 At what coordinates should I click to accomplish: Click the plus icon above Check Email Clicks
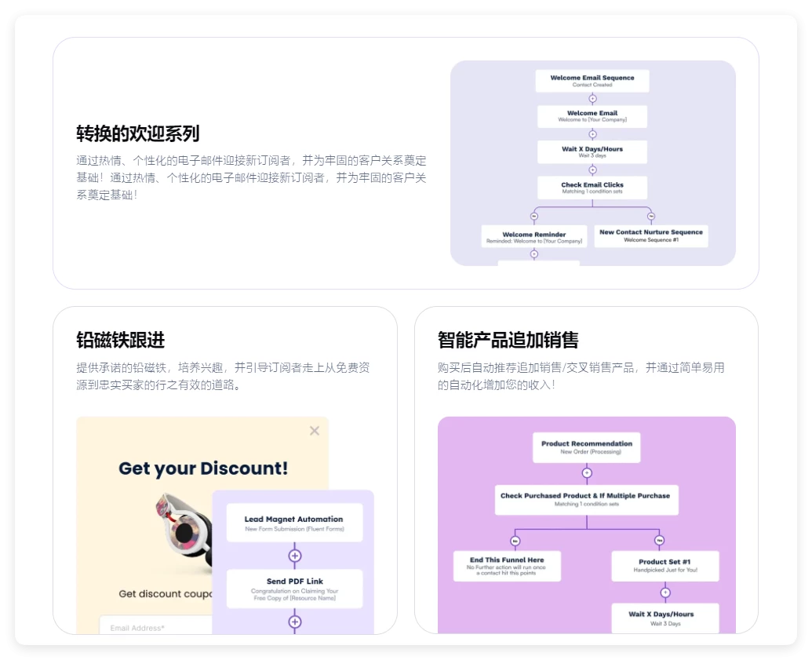coord(592,170)
